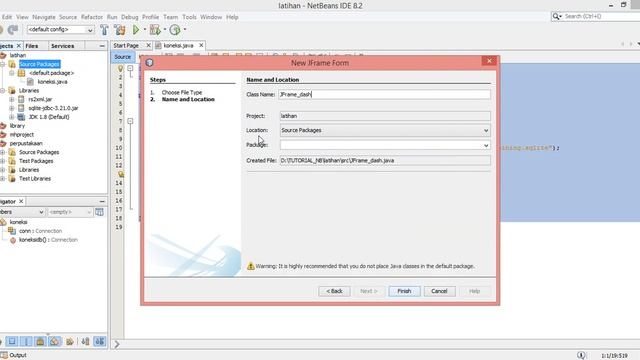Click the Redo arrow in the toolbar
The width and height of the screenshot is (640, 360).
[x=13, y=29]
